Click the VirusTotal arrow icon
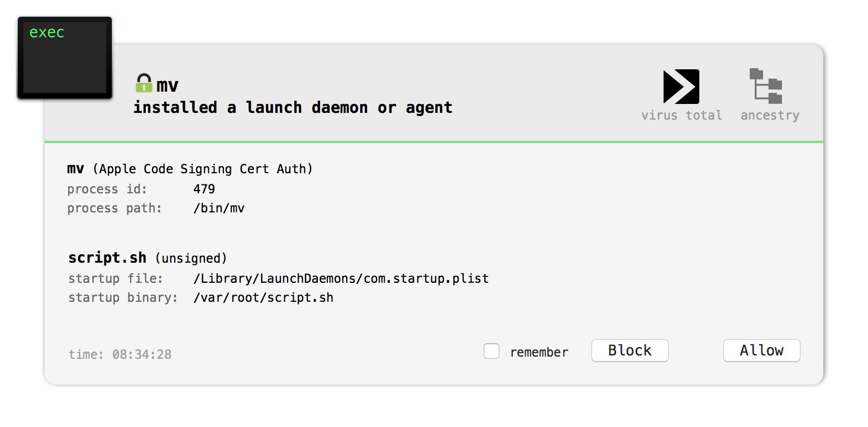This screenshot has height=427, width=868. (x=681, y=87)
